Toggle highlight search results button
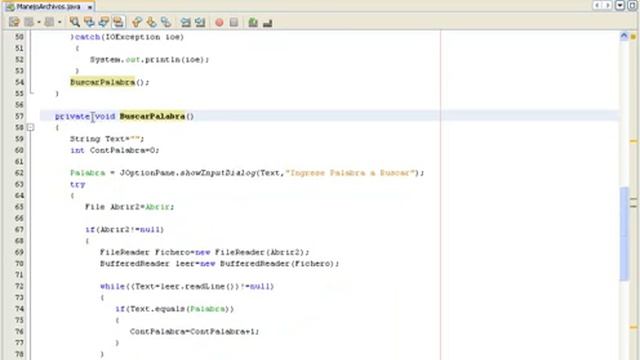Screen dimensions: 640x360 click(118, 22)
